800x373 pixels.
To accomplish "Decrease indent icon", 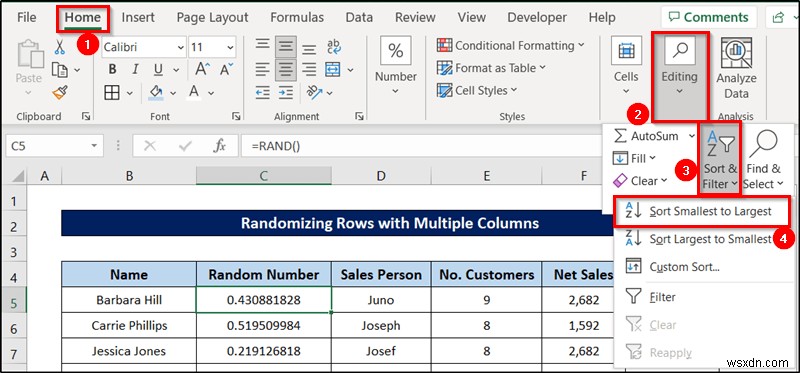I will click(262, 92).
